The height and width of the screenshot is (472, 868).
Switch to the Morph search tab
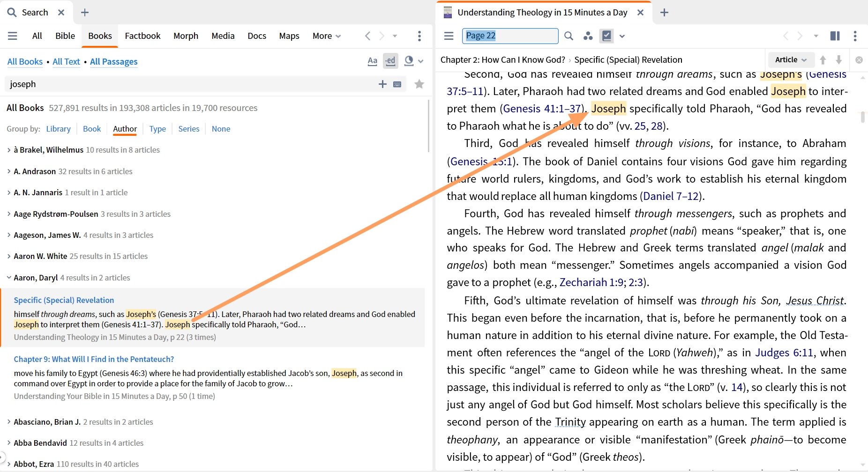pos(186,36)
